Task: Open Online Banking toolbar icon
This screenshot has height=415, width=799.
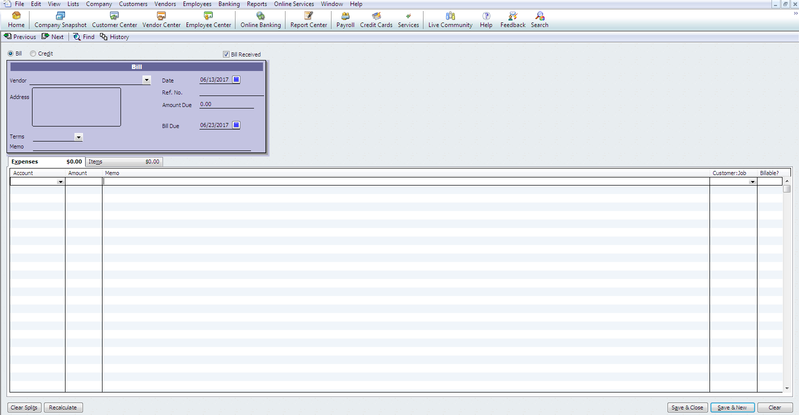Action: click(x=260, y=20)
